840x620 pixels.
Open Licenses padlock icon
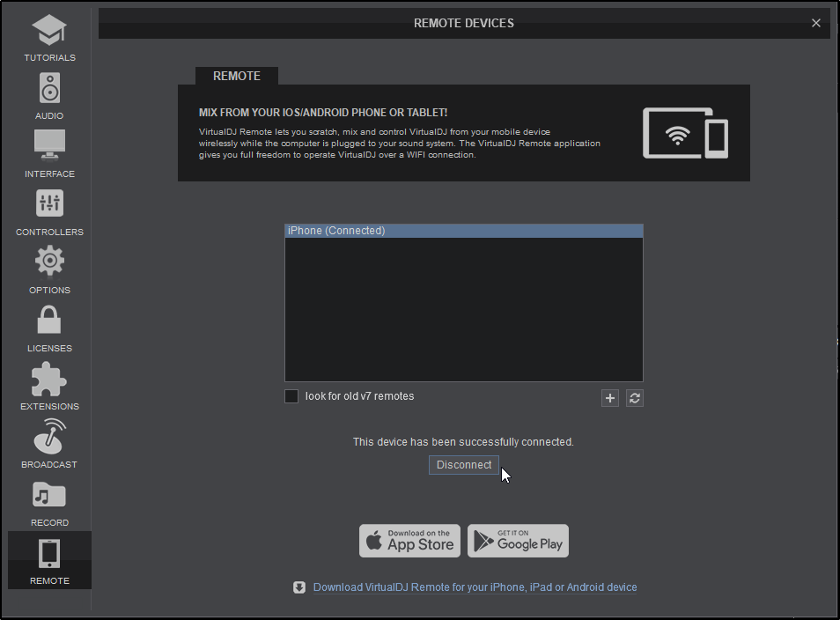49,320
